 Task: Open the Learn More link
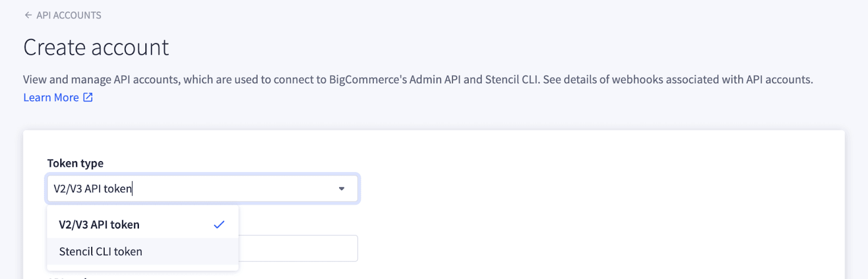pos(51,98)
